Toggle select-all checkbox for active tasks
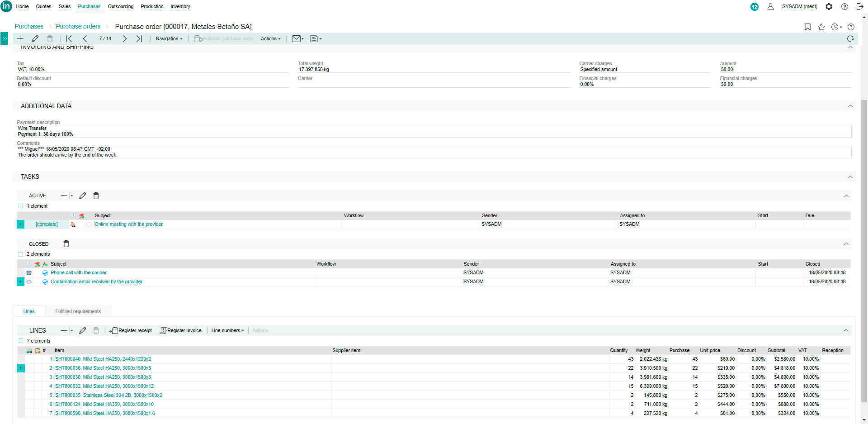Screen dimensions: 868x424 [x=21, y=206]
